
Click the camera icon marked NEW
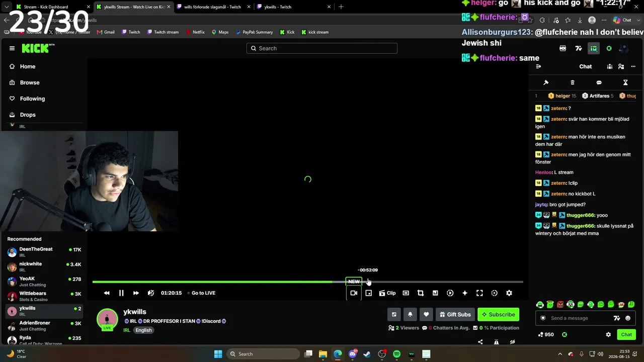(x=354, y=293)
